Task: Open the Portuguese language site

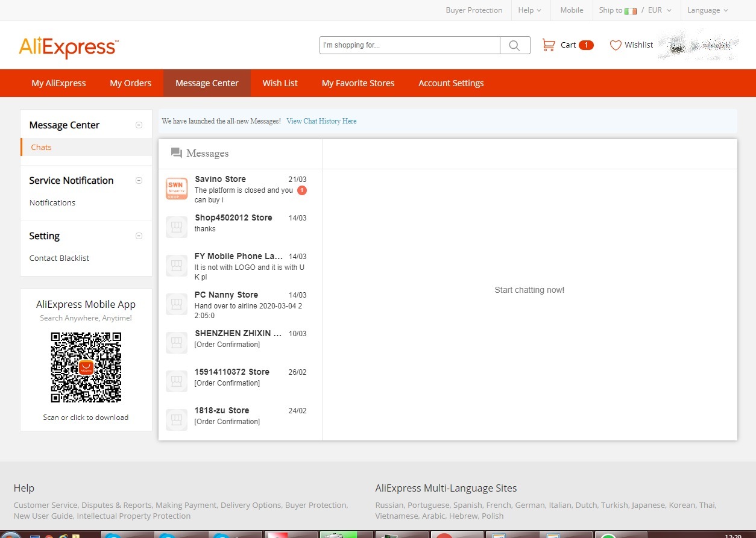Action: click(x=428, y=505)
